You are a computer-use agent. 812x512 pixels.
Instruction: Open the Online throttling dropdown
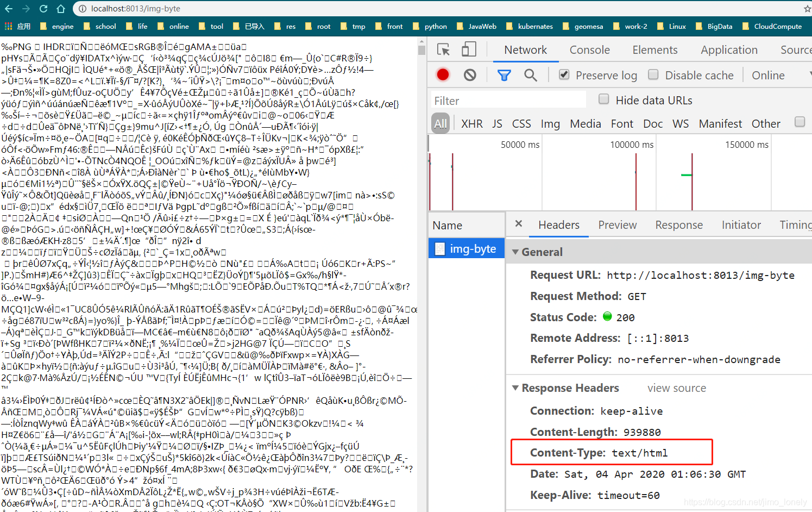point(767,75)
